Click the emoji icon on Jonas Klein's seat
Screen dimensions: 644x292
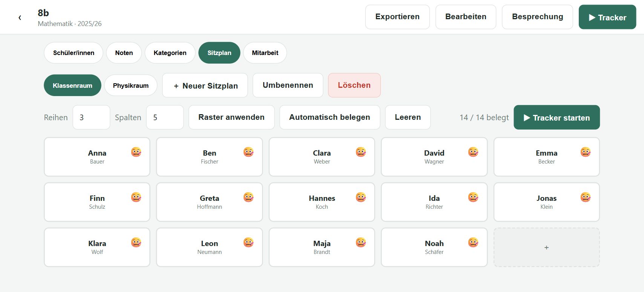pos(586,197)
